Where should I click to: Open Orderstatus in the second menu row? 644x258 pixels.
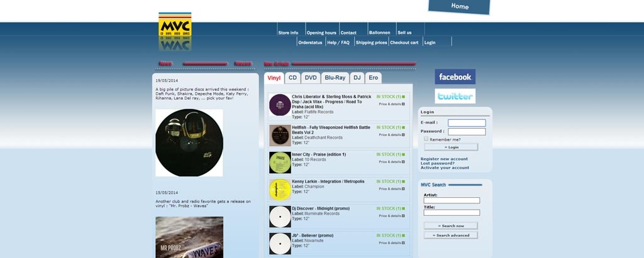310,43
